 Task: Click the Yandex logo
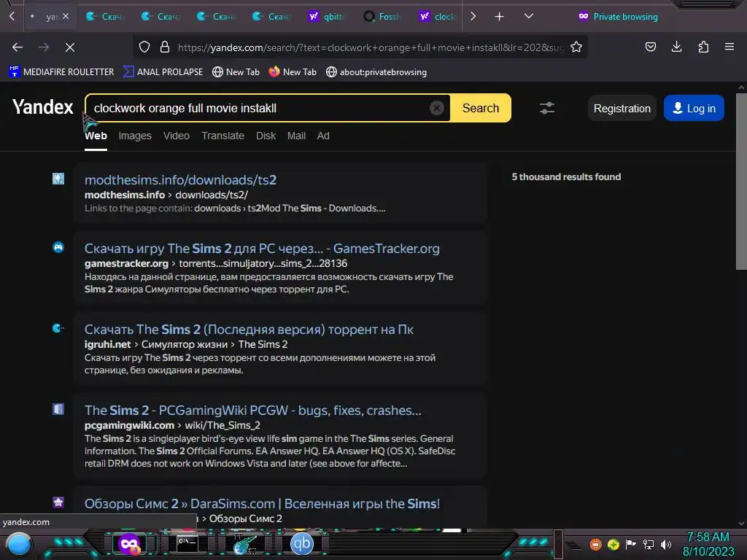[x=43, y=107]
